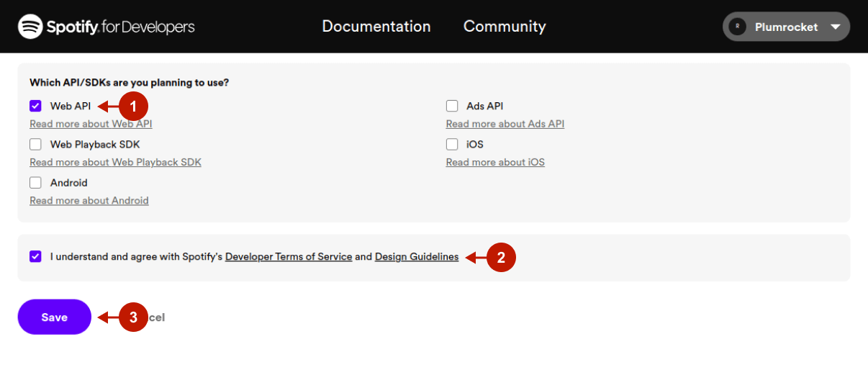Click the partially hidden Cancel button
The width and height of the screenshot is (868, 370).
(x=158, y=317)
